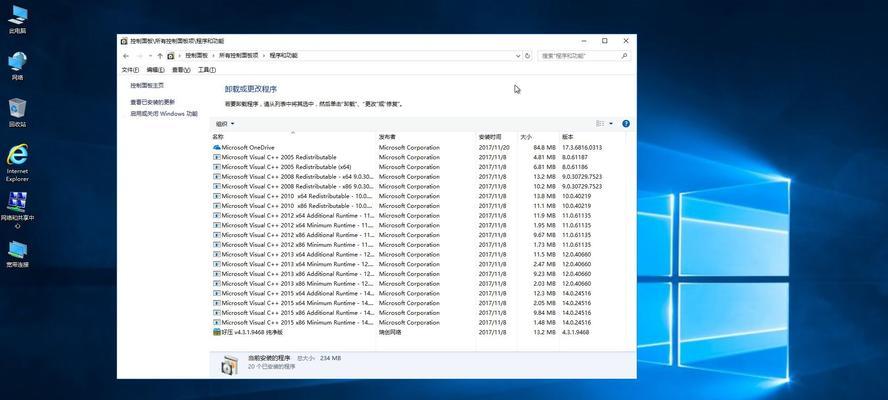The width and height of the screenshot is (888, 400).
Task: Select Visual C++ 2015 x64 Additional Runtime
Action: (419, 293)
